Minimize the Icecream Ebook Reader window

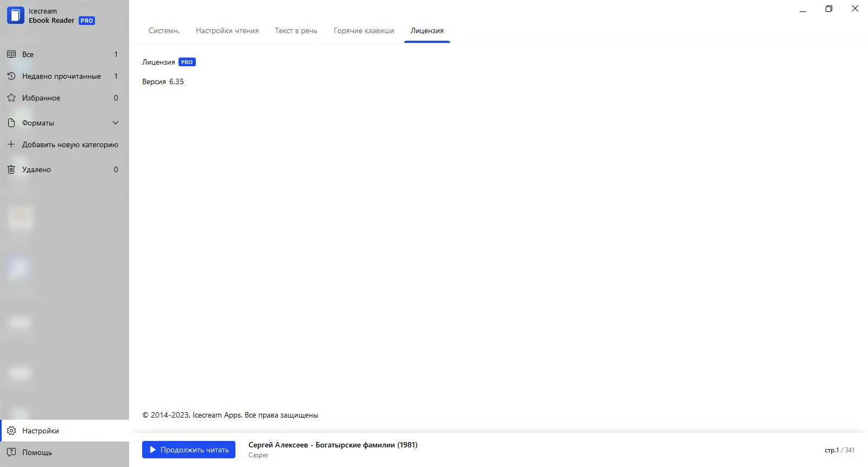tap(803, 9)
